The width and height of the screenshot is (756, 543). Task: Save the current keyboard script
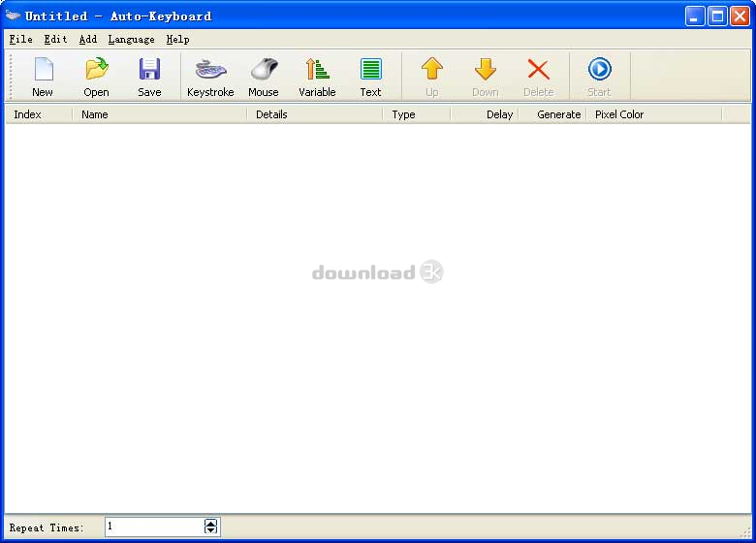(x=149, y=77)
